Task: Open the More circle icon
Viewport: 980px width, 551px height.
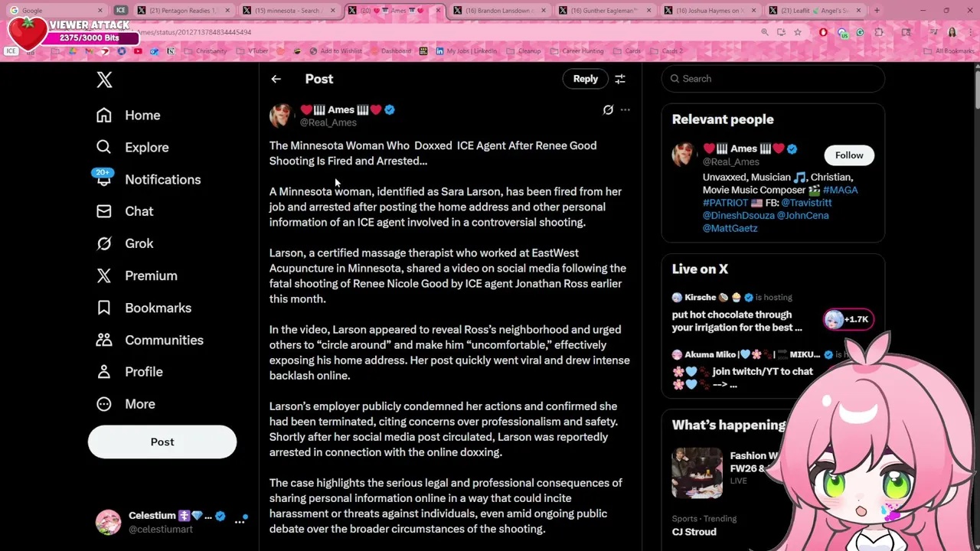Action: [104, 404]
